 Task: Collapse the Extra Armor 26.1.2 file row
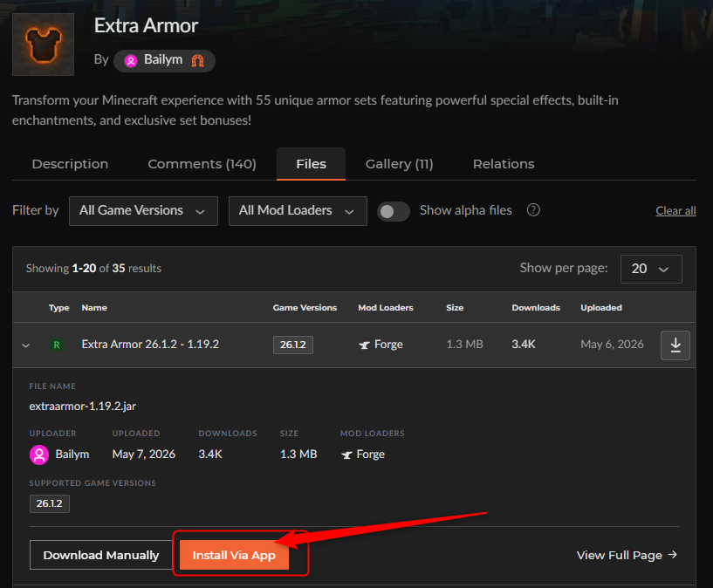pyautogui.click(x=26, y=345)
